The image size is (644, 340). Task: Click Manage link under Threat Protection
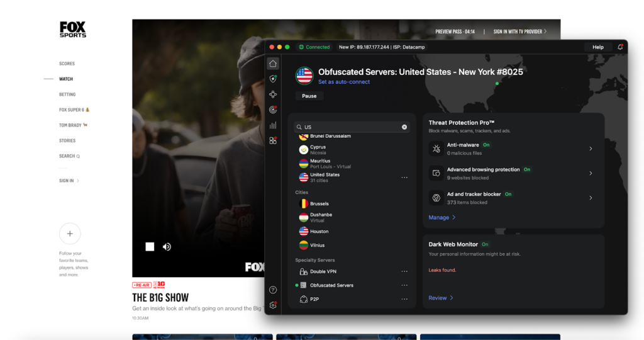click(x=442, y=217)
